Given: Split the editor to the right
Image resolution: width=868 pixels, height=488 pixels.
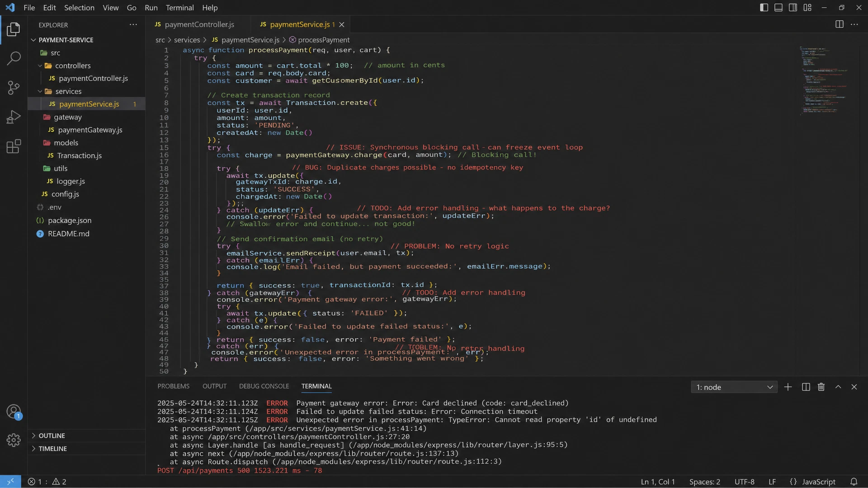Looking at the screenshot, I should coord(840,24).
